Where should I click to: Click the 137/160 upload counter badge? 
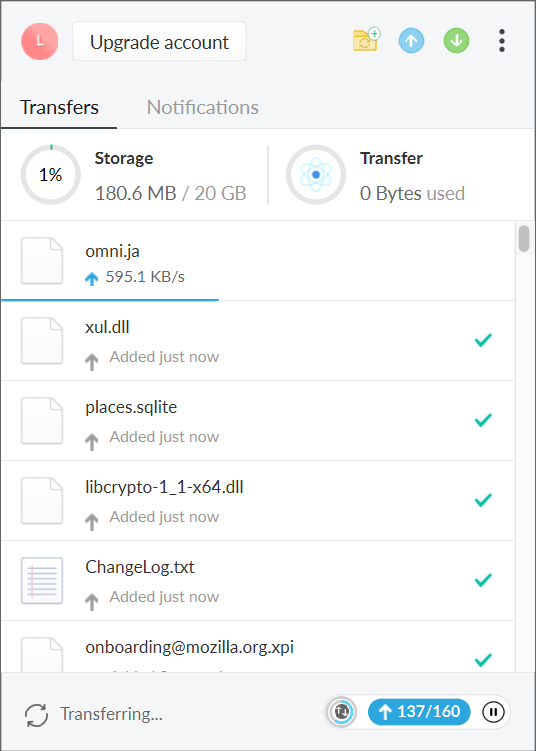[419, 712]
